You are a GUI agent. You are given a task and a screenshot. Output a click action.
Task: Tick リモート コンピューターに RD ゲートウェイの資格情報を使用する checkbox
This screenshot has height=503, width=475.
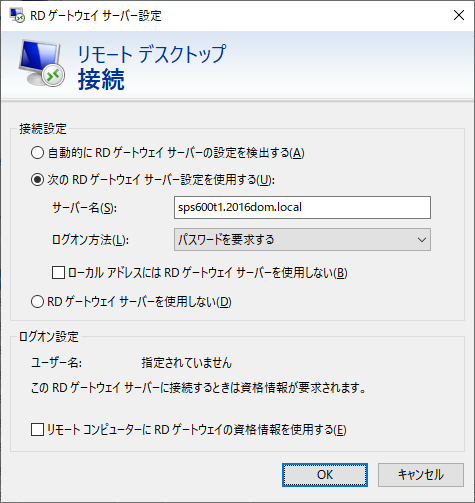37,429
